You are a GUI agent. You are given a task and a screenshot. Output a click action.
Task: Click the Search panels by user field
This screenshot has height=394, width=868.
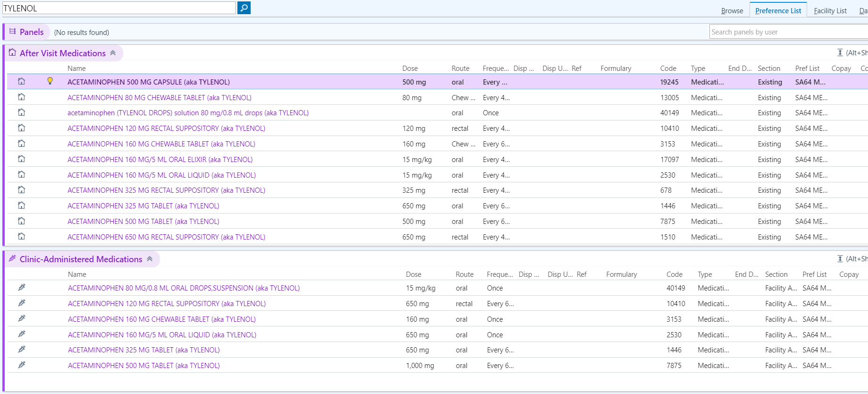click(788, 32)
